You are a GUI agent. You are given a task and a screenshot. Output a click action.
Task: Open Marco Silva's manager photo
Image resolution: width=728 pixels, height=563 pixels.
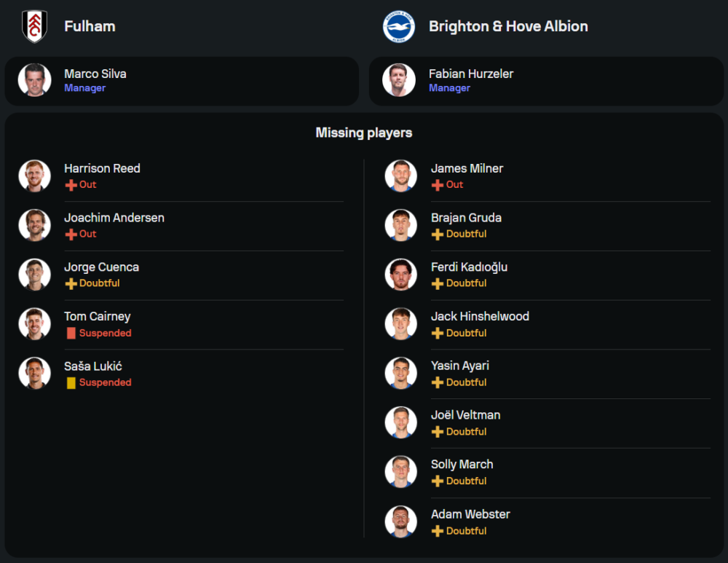coord(34,80)
